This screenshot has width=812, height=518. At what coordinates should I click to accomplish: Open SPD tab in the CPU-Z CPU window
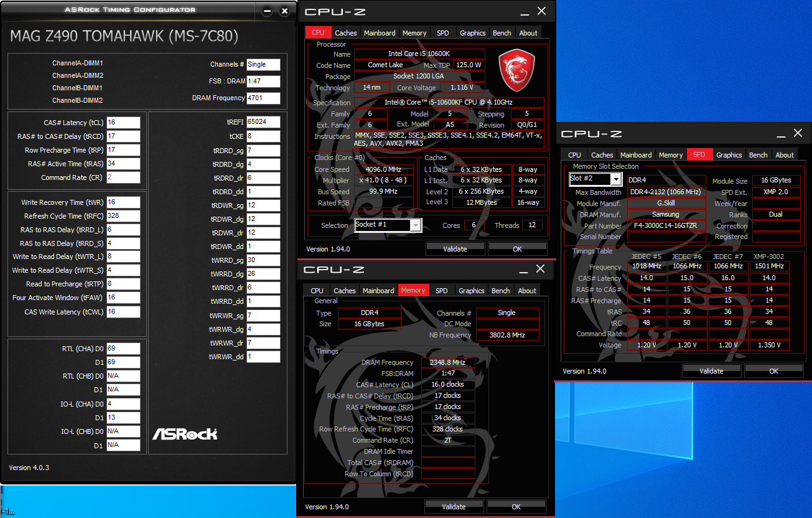(x=442, y=33)
